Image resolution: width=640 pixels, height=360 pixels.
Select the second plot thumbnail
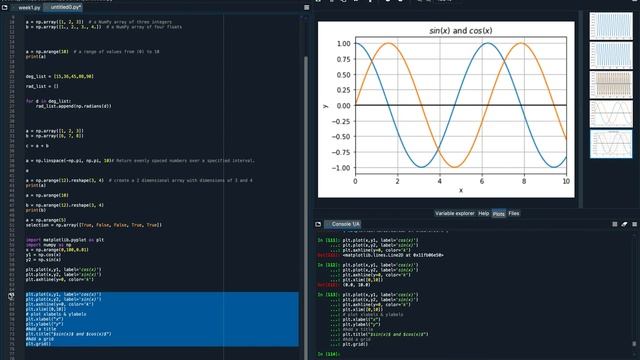coord(611,55)
